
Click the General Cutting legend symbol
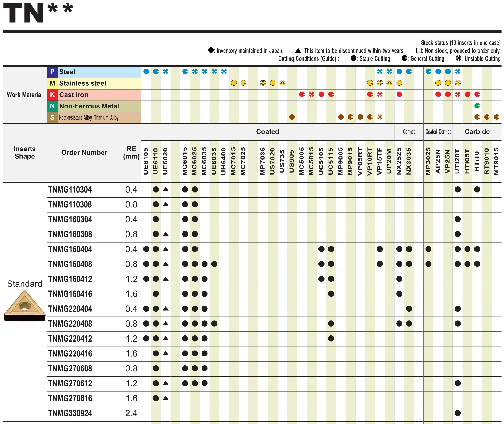coord(405,58)
